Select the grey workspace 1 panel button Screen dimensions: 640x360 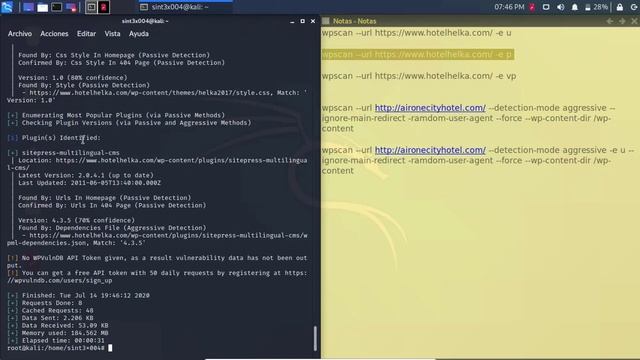pos(91,7)
